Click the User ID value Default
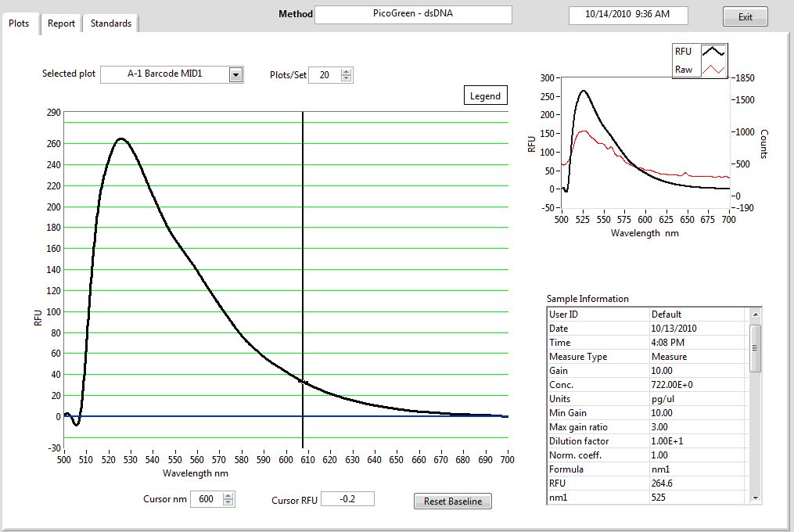This screenshot has height=532, width=794. [x=666, y=315]
